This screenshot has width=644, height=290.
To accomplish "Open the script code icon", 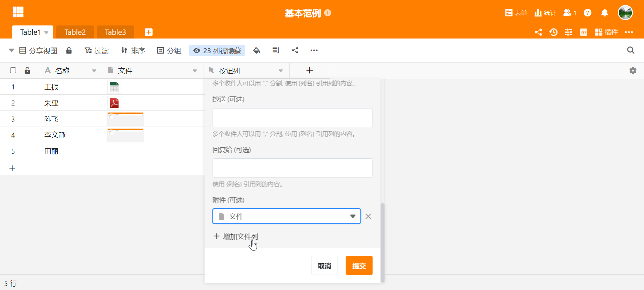I will [584, 32].
